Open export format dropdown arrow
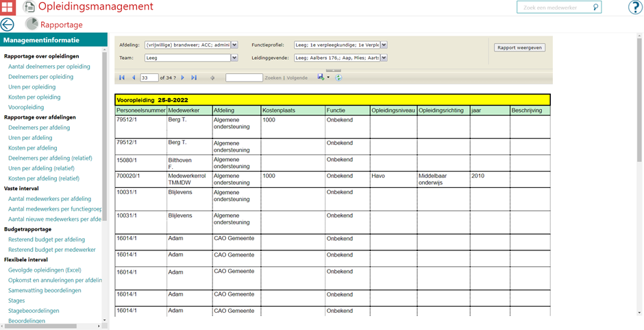Image resolution: width=644 pixels, height=330 pixels. point(327,78)
